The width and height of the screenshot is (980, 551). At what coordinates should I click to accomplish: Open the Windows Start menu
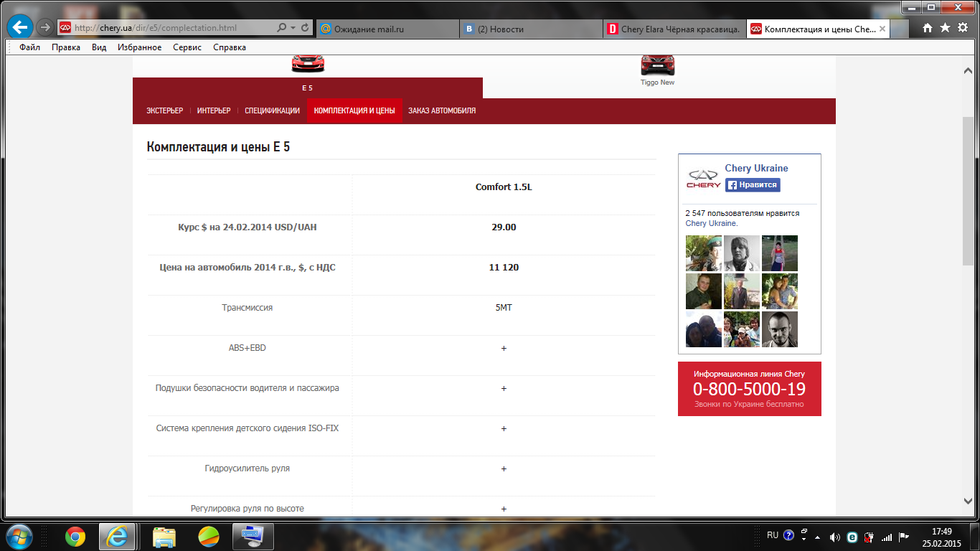18,537
